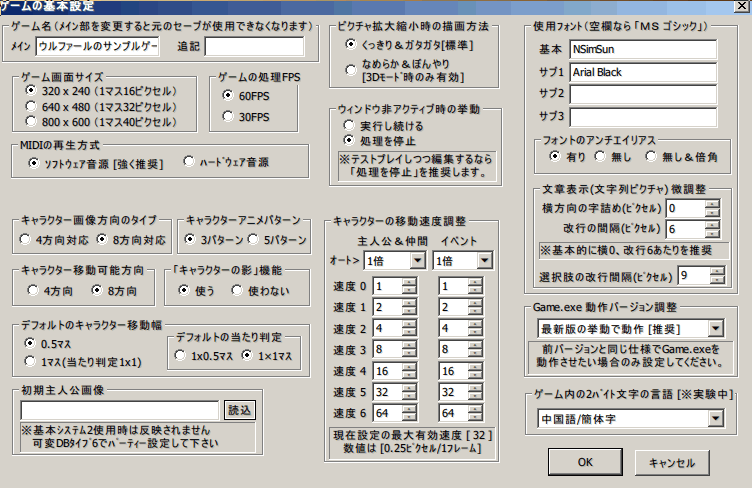Close the ゲームの基本設定 dialog
The height and width of the screenshot is (488, 752).
pyautogui.click(x=741, y=6)
